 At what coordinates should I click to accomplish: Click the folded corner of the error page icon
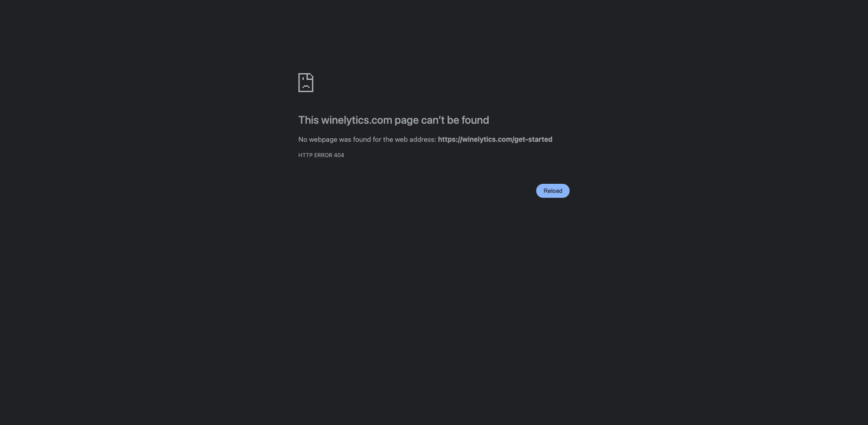(x=311, y=76)
